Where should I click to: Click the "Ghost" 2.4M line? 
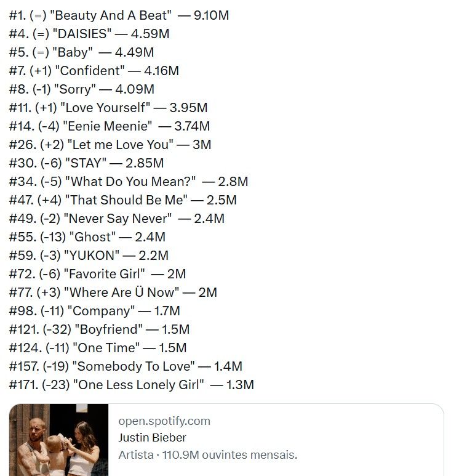87,237
